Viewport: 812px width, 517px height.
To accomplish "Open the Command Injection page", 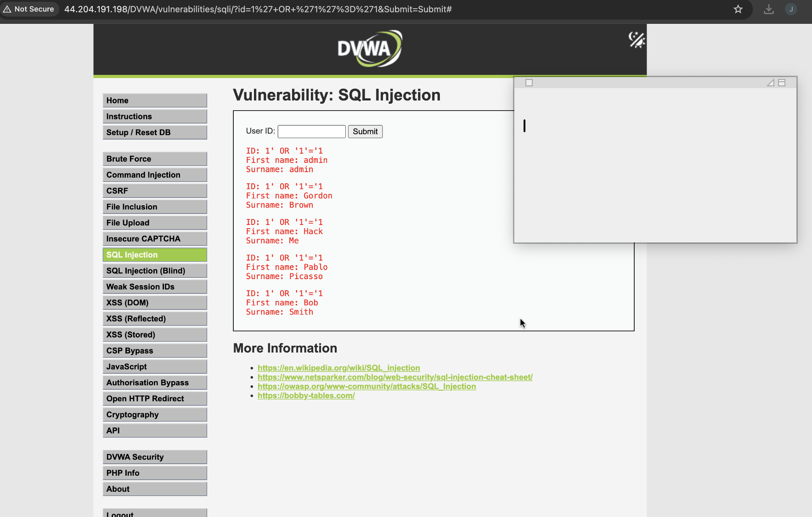I will pos(155,175).
